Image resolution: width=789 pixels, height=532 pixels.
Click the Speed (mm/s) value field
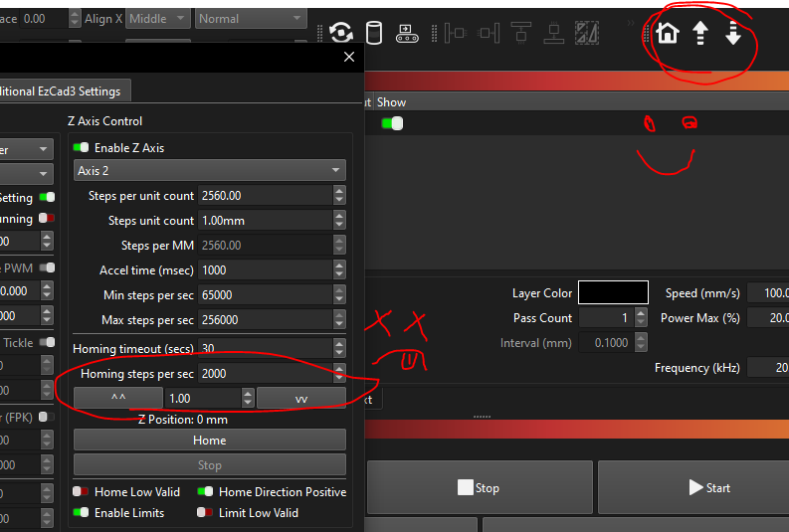pos(768,293)
